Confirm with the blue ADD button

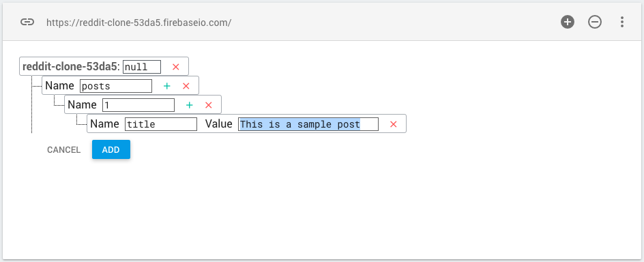point(111,150)
